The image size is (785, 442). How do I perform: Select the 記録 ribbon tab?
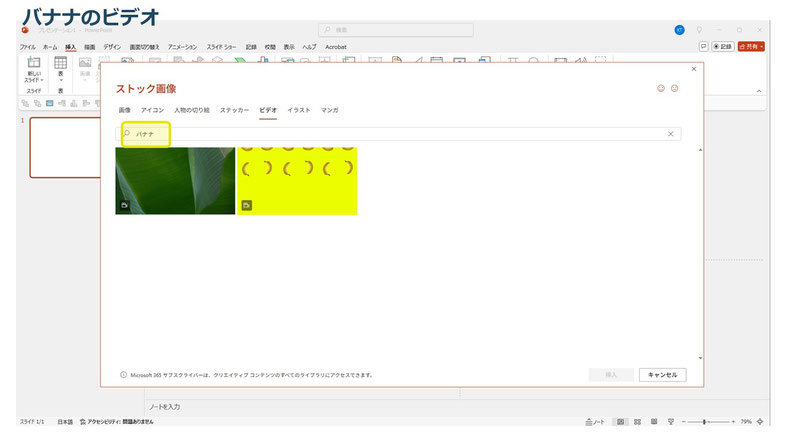click(251, 47)
